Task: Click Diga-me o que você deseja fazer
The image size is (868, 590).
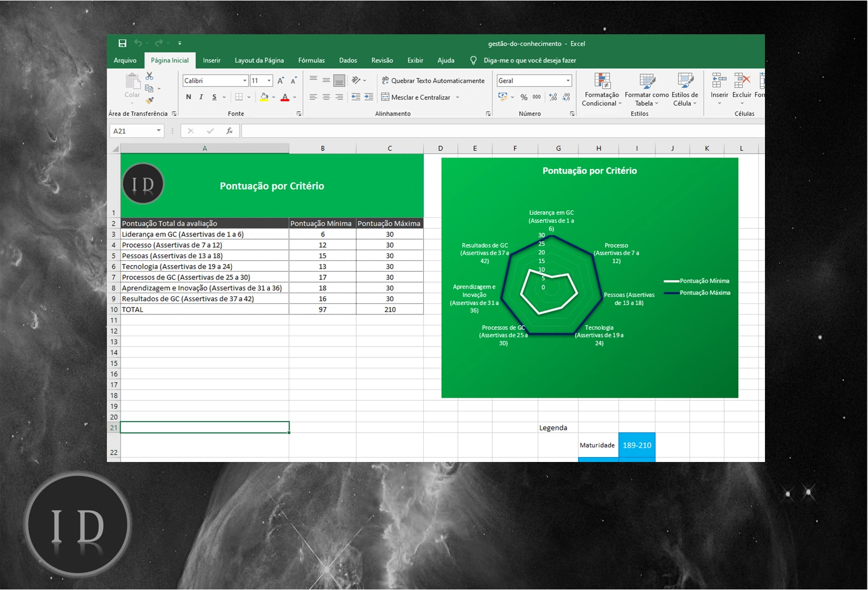Action: click(529, 60)
